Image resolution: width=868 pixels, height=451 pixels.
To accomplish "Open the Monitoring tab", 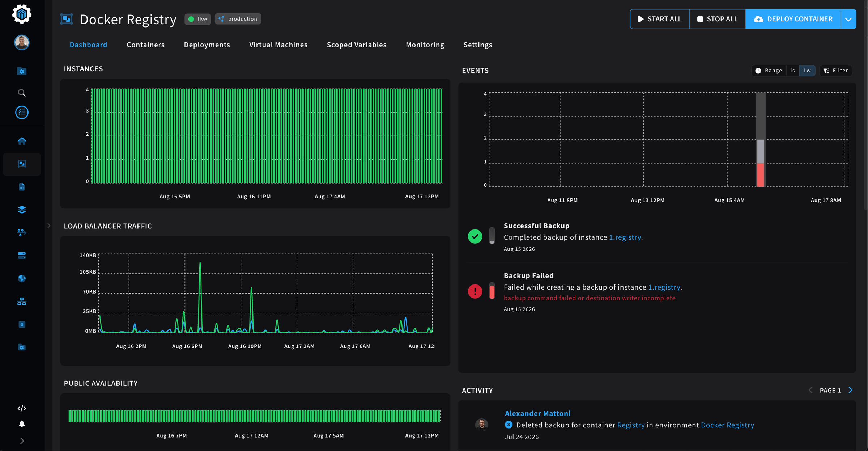I will click(425, 45).
